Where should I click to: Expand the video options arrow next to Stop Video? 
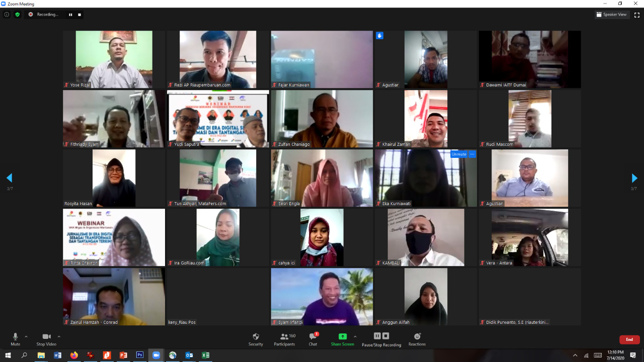click(58, 336)
